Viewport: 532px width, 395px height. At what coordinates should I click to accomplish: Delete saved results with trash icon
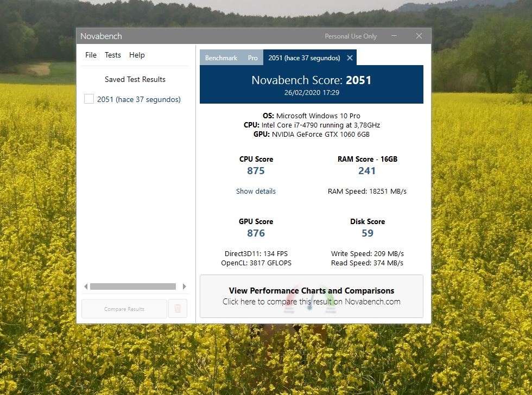point(178,309)
